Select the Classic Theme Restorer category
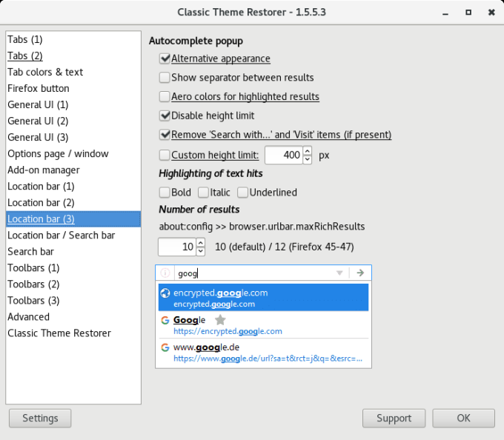This screenshot has height=440, width=504. click(x=73, y=333)
